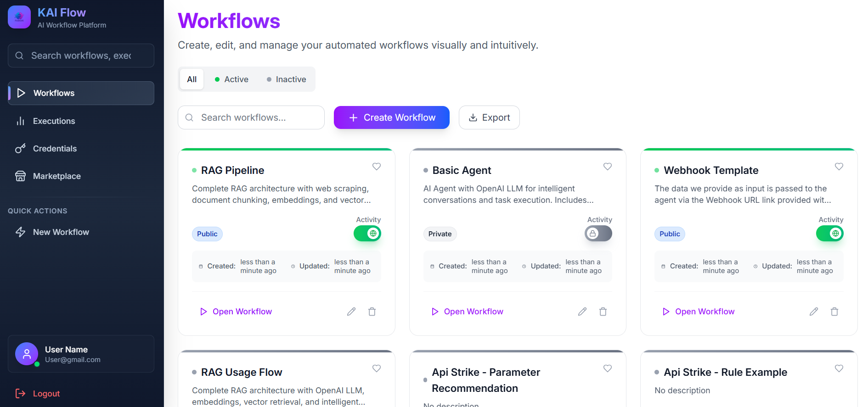This screenshot has height=407, width=868.
Task: Start a New Workflow via quick actions
Action: tap(61, 232)
